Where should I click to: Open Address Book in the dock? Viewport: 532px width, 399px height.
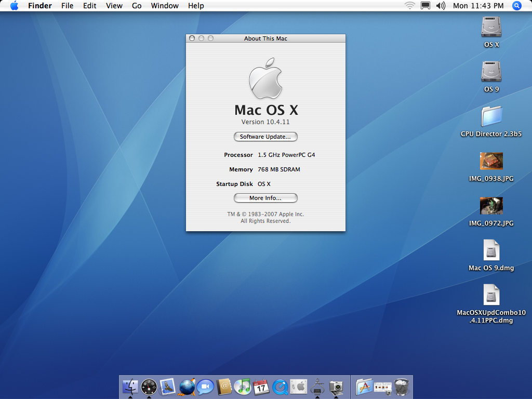pos(224,387)
